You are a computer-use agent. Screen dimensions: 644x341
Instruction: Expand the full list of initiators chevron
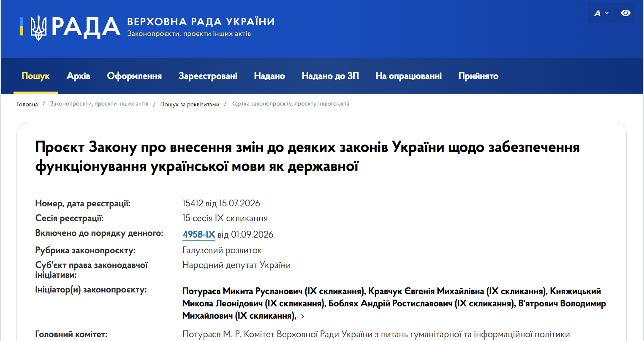302,316
